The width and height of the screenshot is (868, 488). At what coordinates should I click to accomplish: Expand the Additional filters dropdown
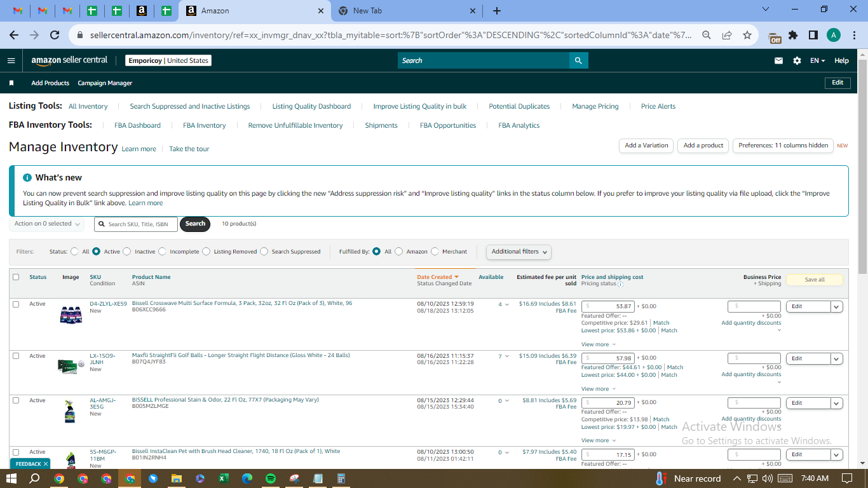click(519, 252)
